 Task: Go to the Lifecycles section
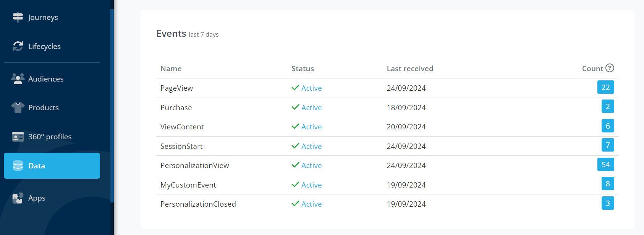tap(52, 46)
